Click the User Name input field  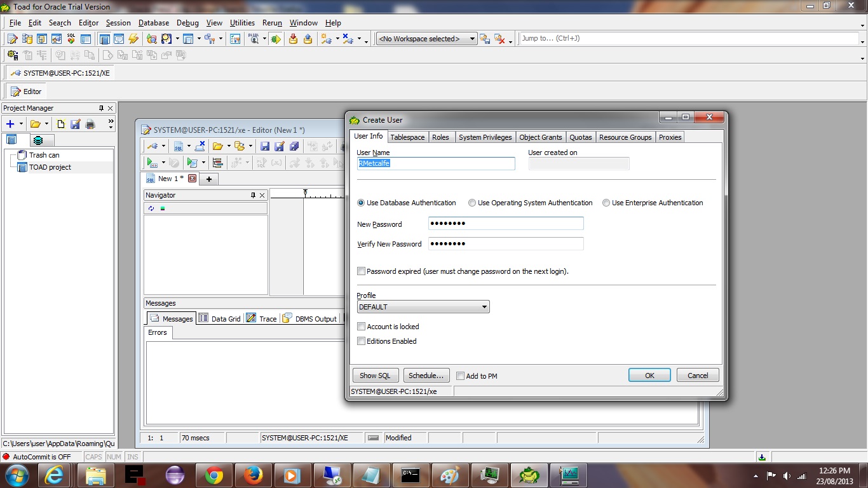click(x=436, y=163)
